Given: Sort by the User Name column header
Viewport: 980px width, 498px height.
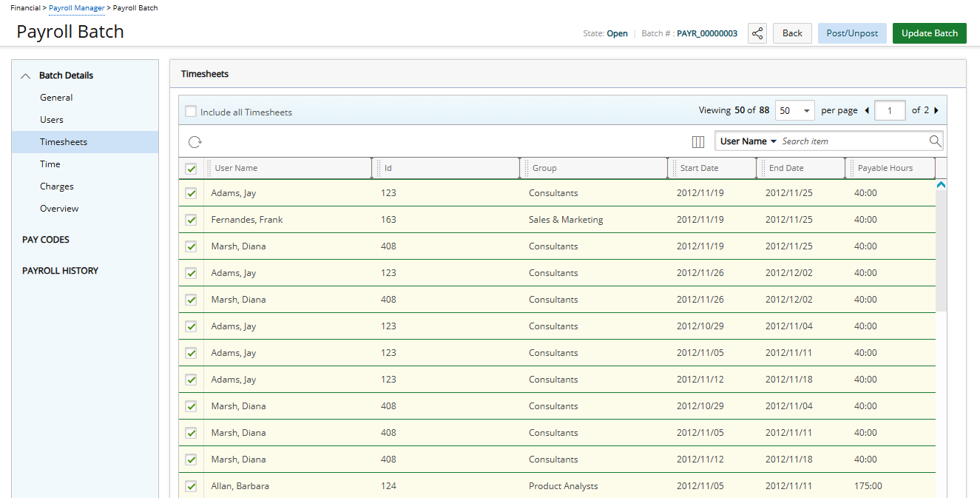Looking at the screenshot, I should pos(236,168).
